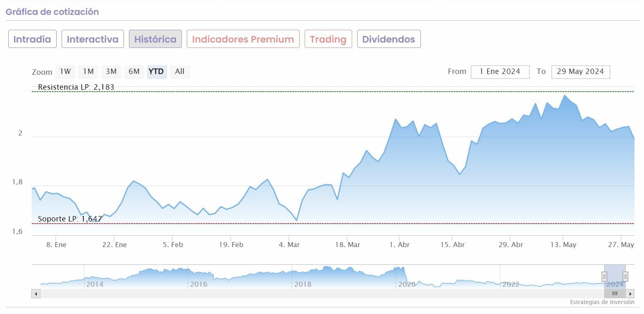Viewport: 644px width, 314px height.
Task: Select the YTD zoom option
Action: click(x=156, y=71)
